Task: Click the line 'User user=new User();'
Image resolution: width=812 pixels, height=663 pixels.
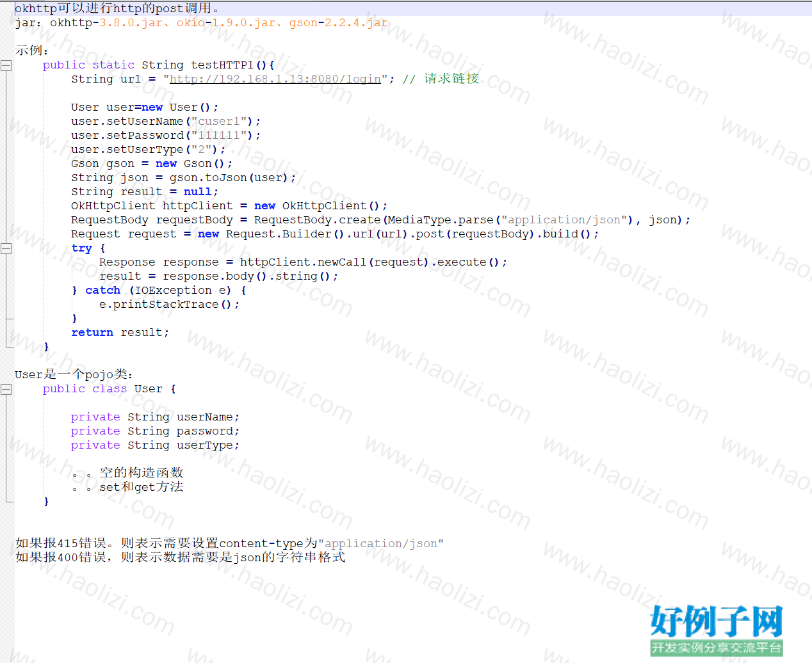Action: click(145, 108)
